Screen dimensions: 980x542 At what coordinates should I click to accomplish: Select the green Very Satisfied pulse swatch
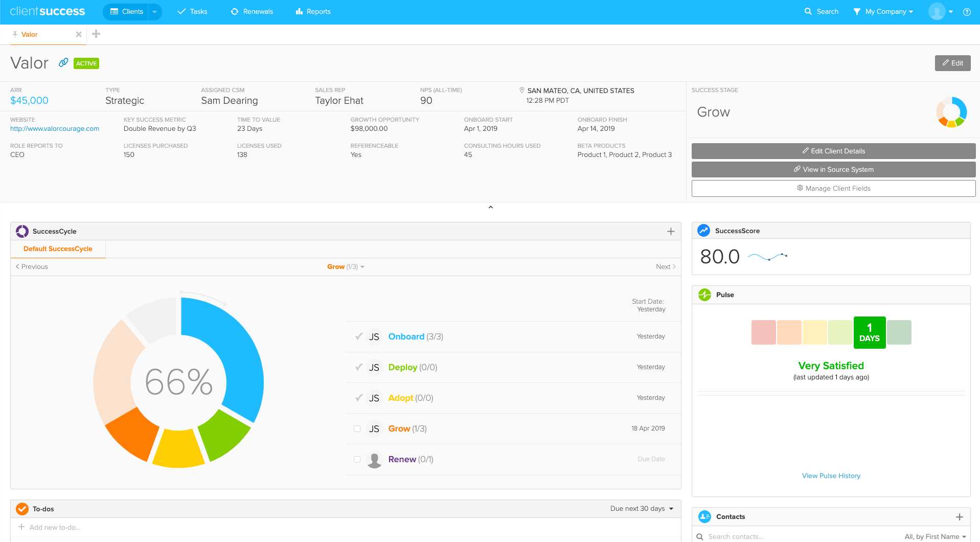coord(869,332)
